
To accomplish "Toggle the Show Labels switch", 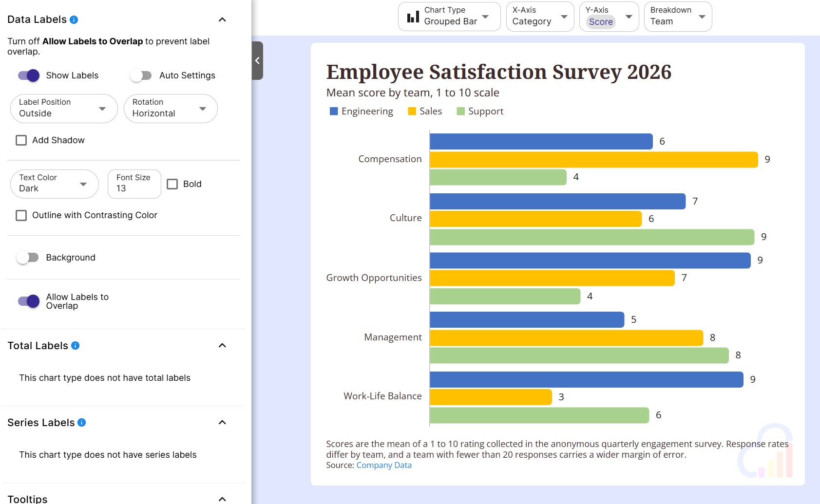I will (29, 75).
